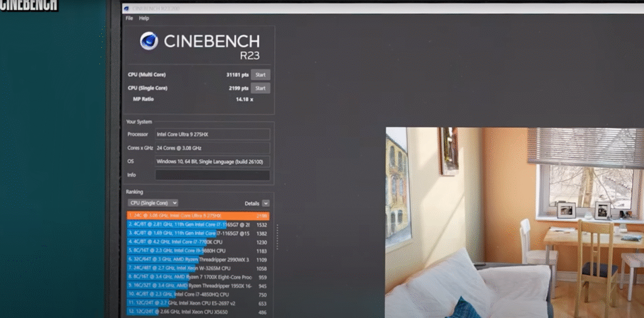Open the CPU (Single Core) ranking dropdown
This screenshot has height=318, width=644.
[x=153, y=203]
